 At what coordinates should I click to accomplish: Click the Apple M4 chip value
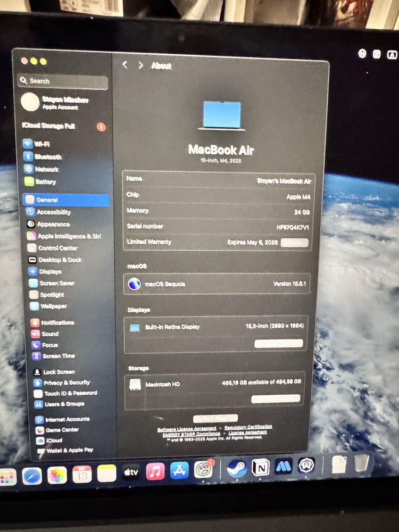tap(298, 197)
